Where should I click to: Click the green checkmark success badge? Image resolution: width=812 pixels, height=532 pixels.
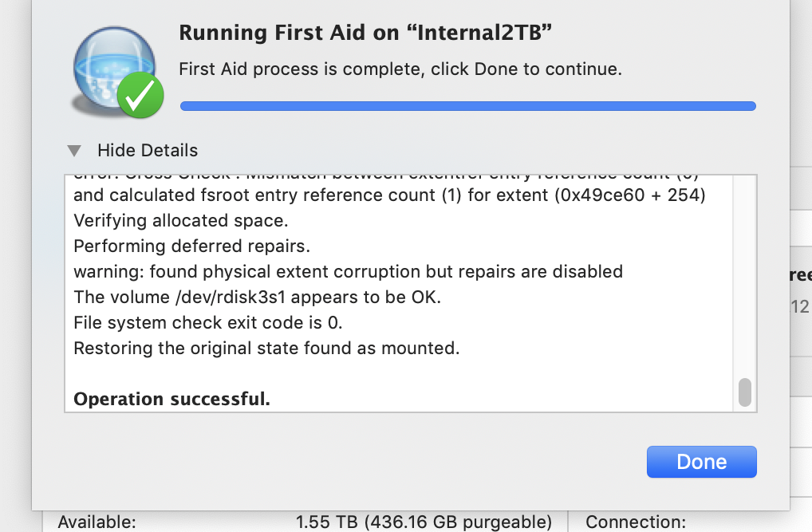140,96
